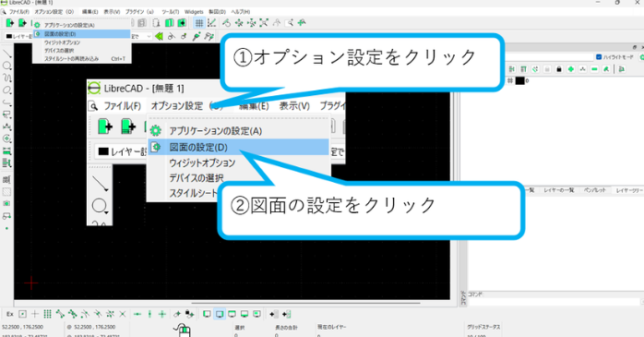Click Lock Relative Zero icon
The width and height of the screenshot is (644, 337).
tap(189, 314)
